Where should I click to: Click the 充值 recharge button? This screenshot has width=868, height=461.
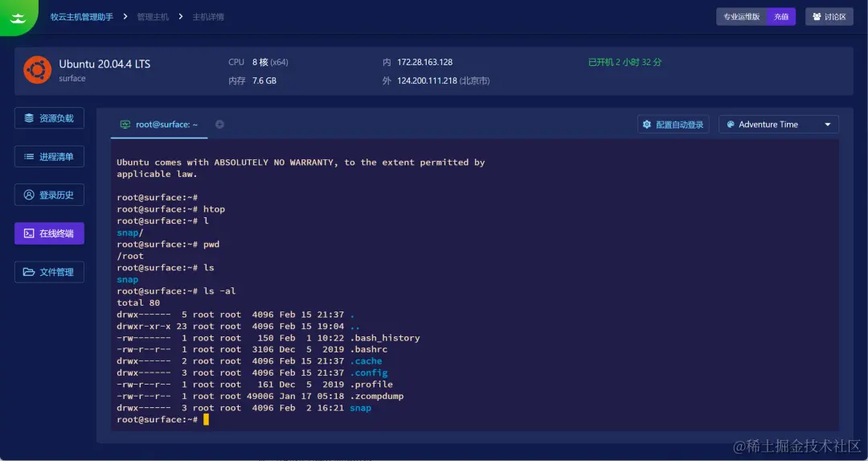coord(781,17)
